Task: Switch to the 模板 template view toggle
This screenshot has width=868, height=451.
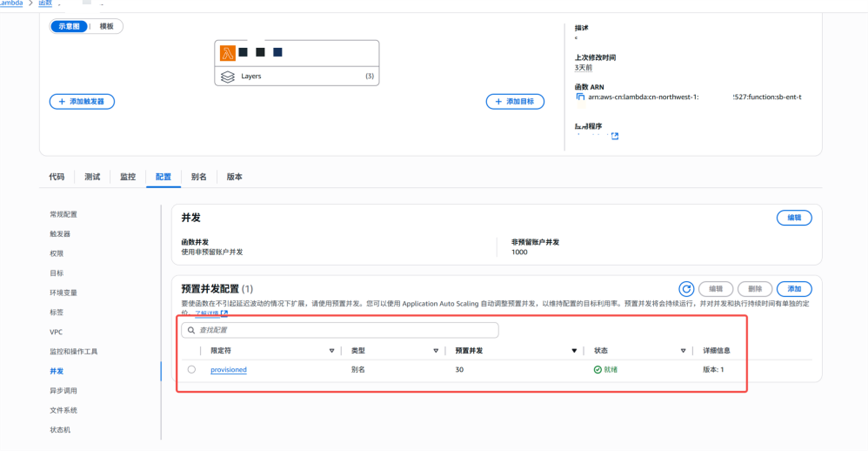Action: point(107,26)
